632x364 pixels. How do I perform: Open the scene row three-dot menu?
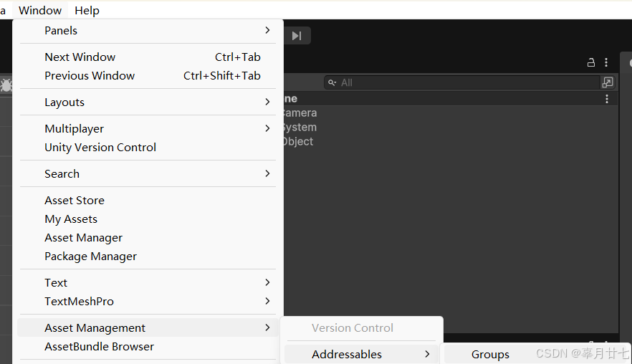[607, 99]
